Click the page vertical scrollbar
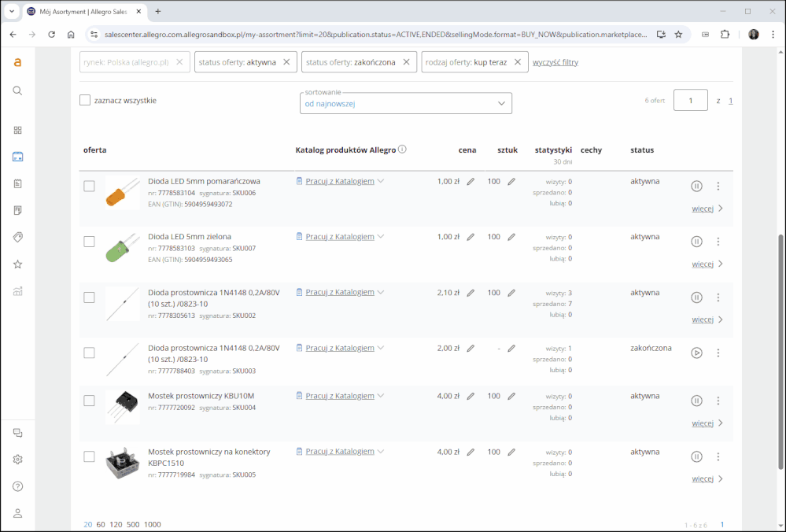The height and width of the screenshot is (532, 786). (x=780, y=351)
